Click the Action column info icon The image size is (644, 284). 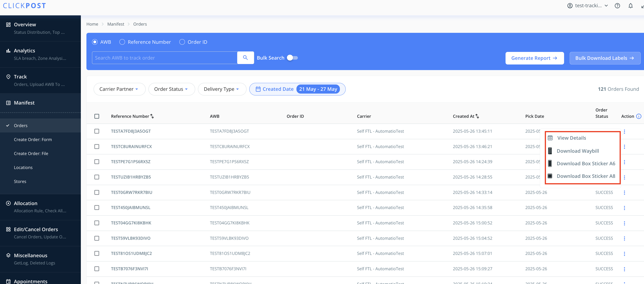click(638, 116)
